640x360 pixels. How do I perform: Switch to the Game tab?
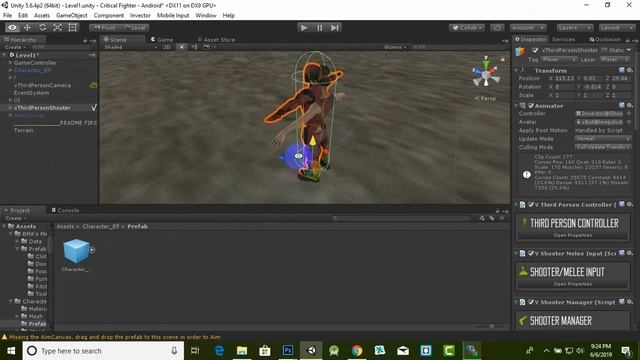click(162, 40)
